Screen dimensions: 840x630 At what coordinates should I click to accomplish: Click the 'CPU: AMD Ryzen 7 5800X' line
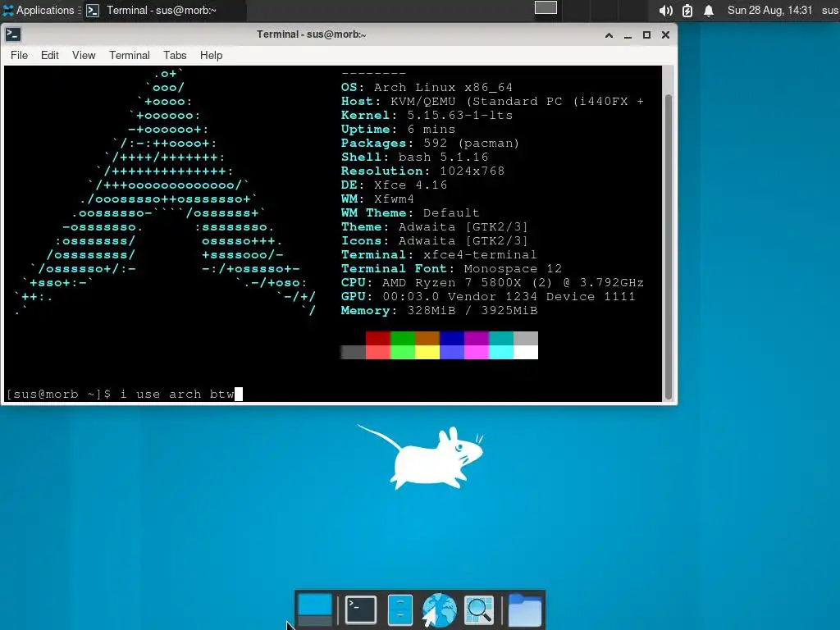(x=492, y=282)
